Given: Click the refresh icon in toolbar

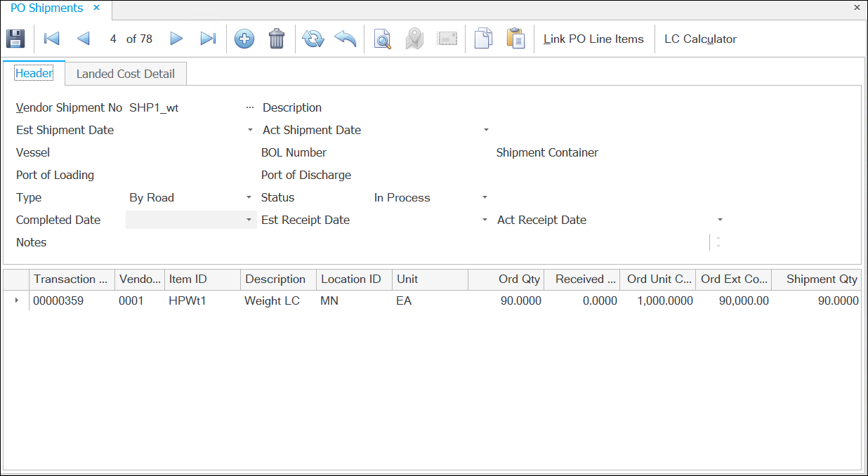Looking at the screenshot, I should pyautogui.click(x=313, y=39).
